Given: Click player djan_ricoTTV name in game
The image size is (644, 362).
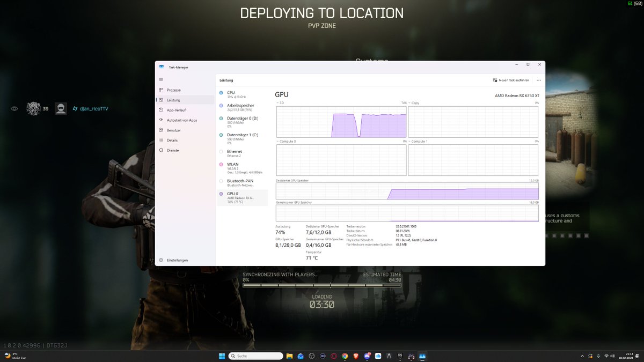Looking at the screenshot, I should [x=94, y=109].
